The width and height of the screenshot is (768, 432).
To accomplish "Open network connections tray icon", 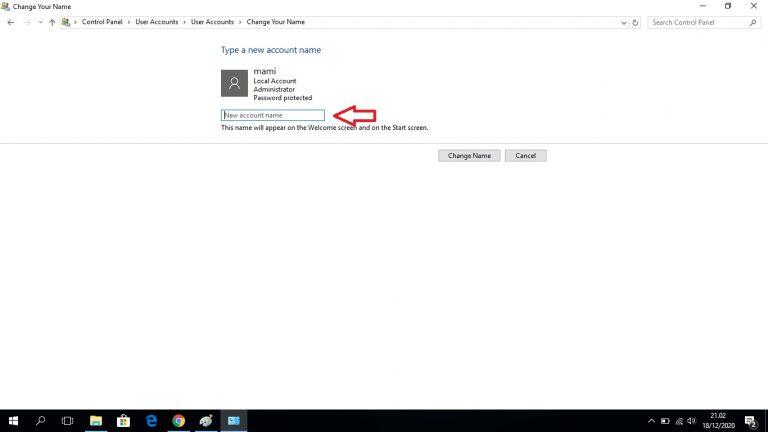I will pyautogui.click(x=679, y=421).
